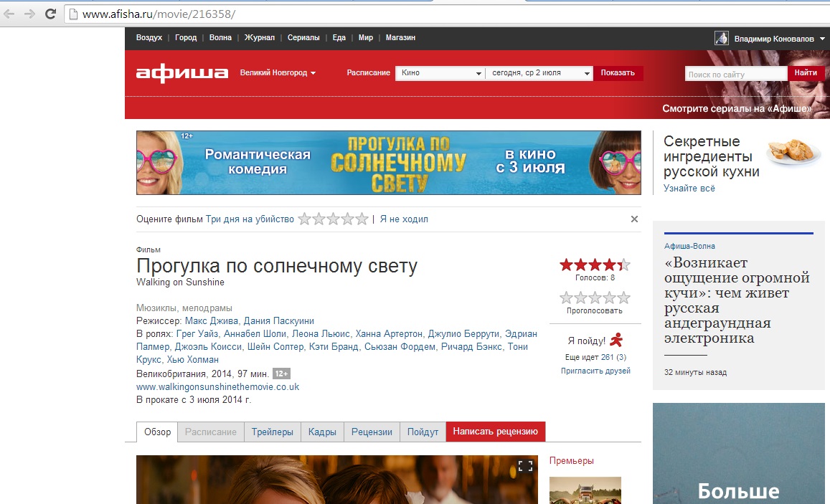Click the Афиша logo
Viewport: 830px width, 504px height.
pos(182,73)
